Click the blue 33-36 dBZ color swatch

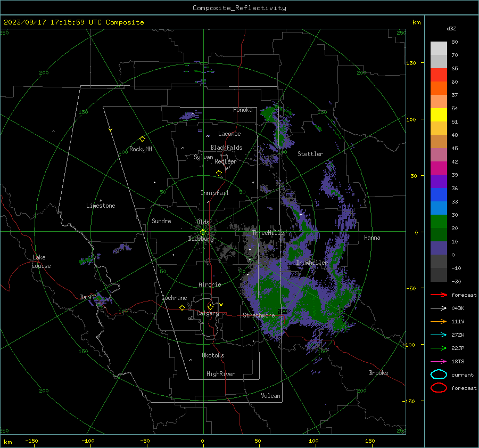tap(439, 195)
